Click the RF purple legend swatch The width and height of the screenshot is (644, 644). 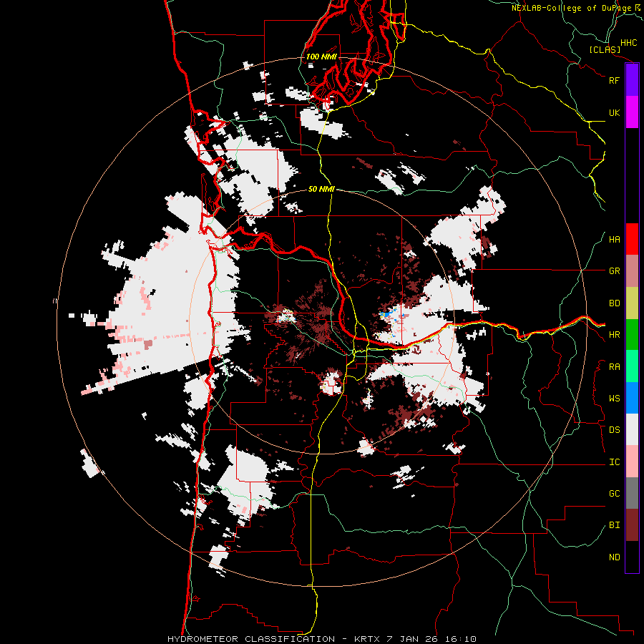point(632,80)
